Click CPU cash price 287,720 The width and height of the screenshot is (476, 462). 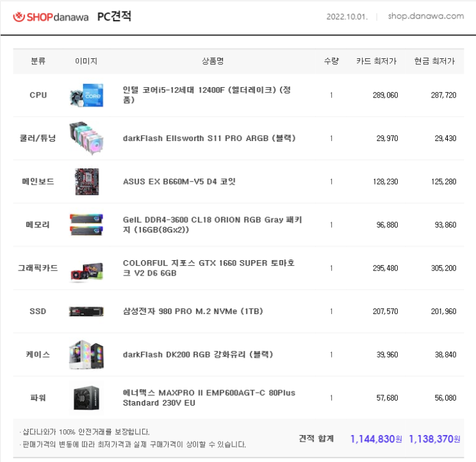[x=443, y=95]
